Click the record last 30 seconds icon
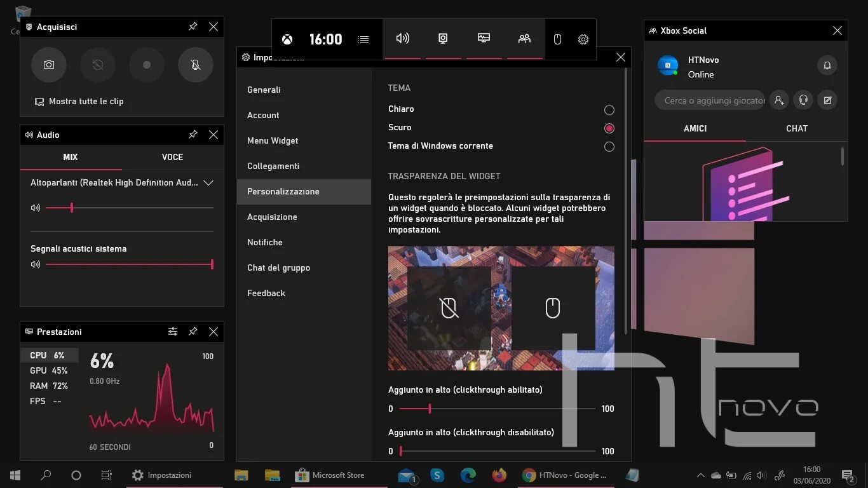868x488 pixels. (x=98, y=65)
